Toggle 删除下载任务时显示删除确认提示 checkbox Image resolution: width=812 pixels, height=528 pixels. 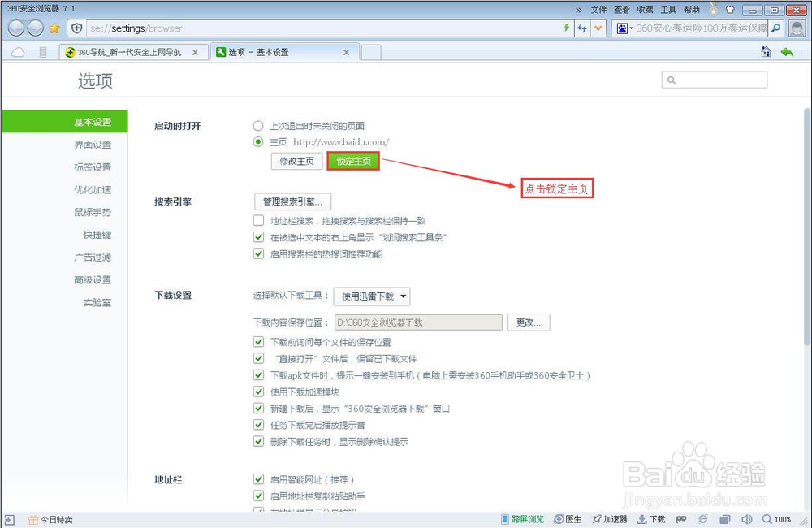(x=258, y=441)
